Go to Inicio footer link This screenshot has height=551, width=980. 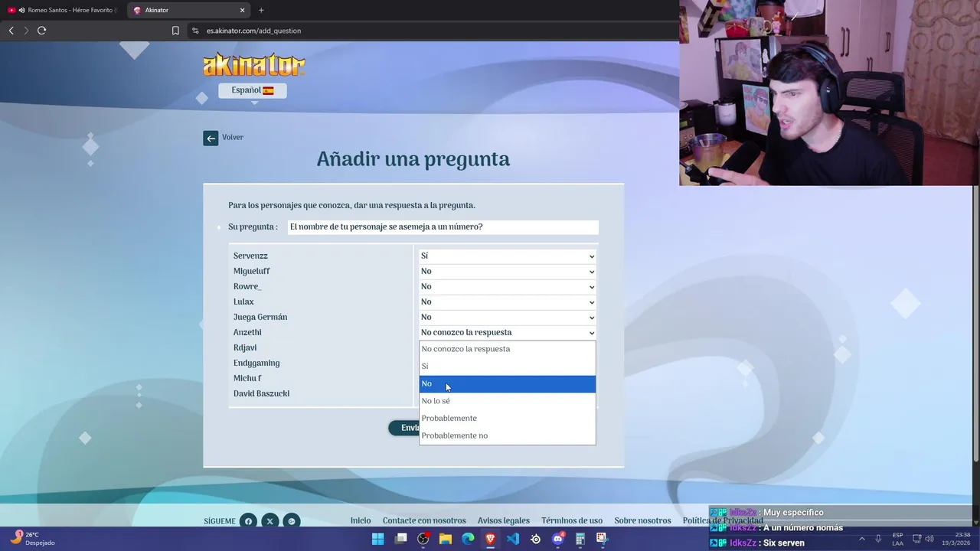361,521
